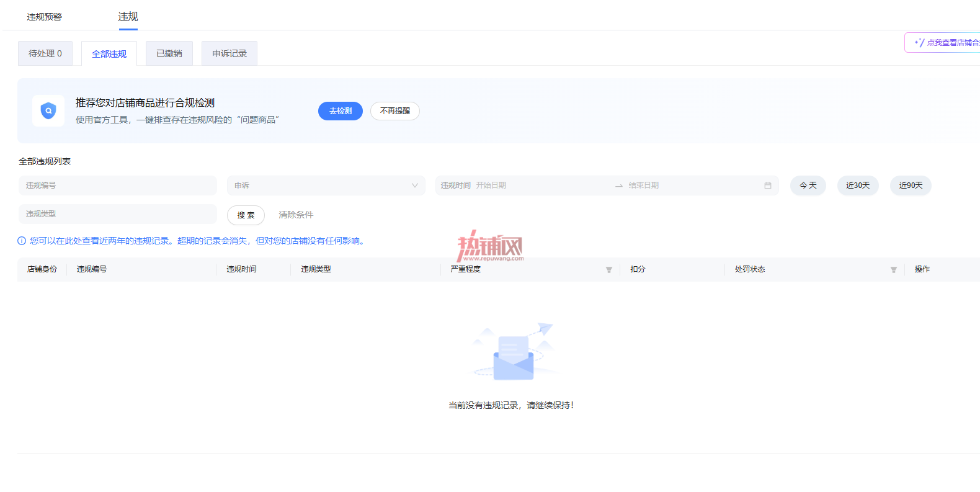Click the shield compliance check icon
Screen dimensions: 980x492
(x=48, y=111)
